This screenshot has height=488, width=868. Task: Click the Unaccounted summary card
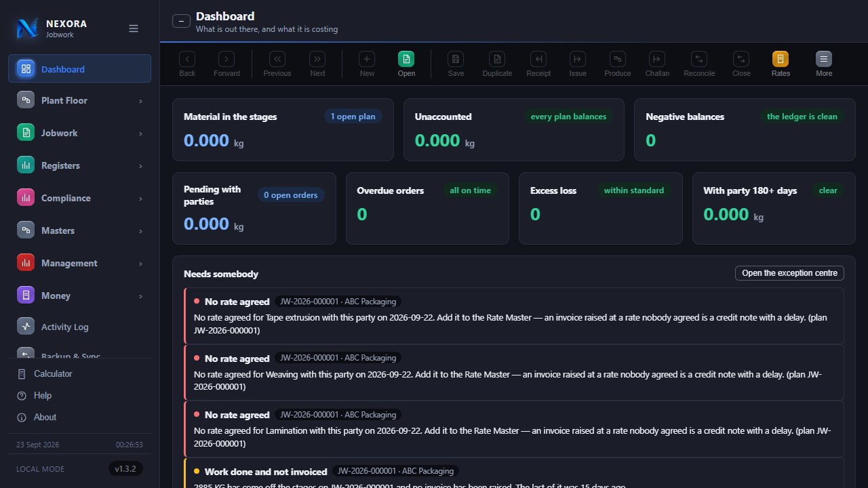[514, 129]
